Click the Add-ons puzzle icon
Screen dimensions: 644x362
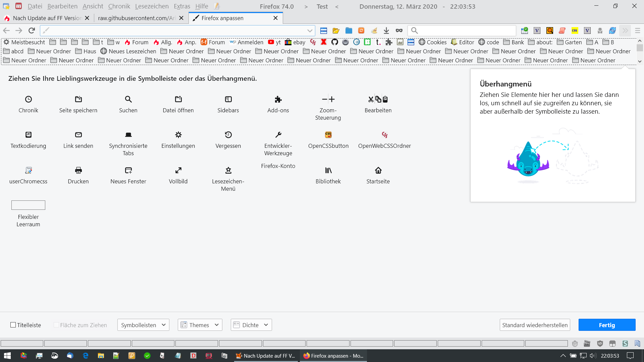[278, 99]
